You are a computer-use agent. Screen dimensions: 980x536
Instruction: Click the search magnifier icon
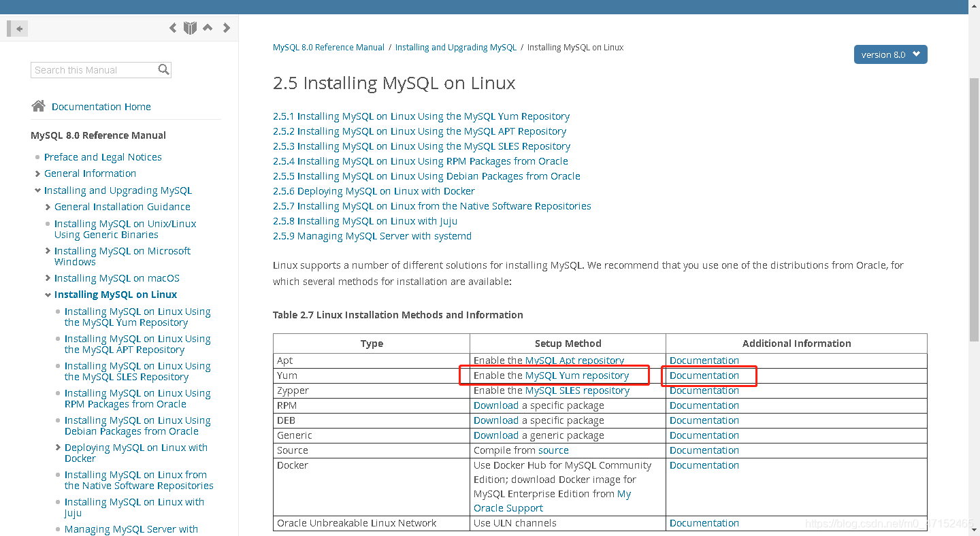(x=163, y=69)
